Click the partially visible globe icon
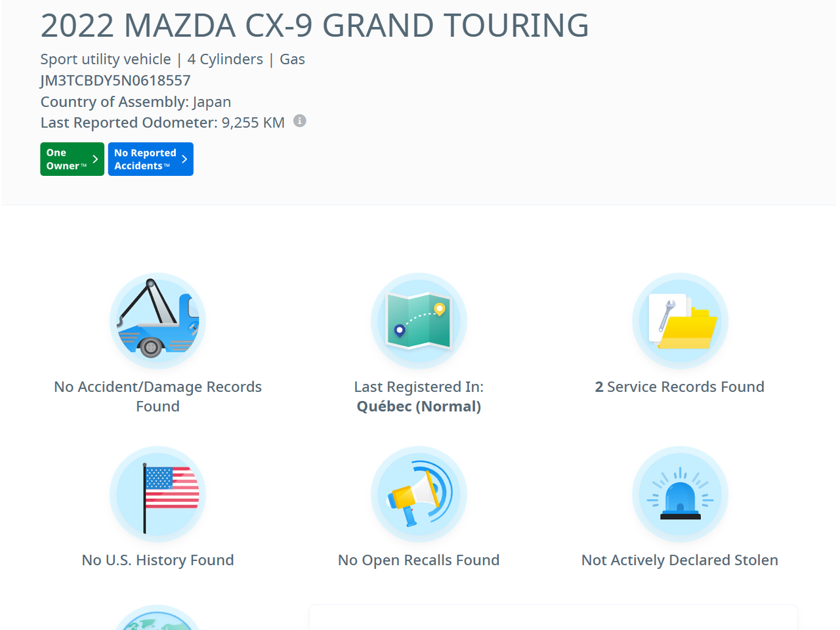840x630 pixels. 157,619
